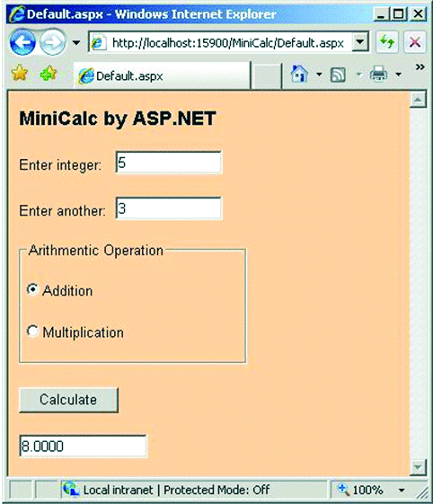Select the Addition radio button
The height and width of the screenshot is (504, 433).
(32, 289)
